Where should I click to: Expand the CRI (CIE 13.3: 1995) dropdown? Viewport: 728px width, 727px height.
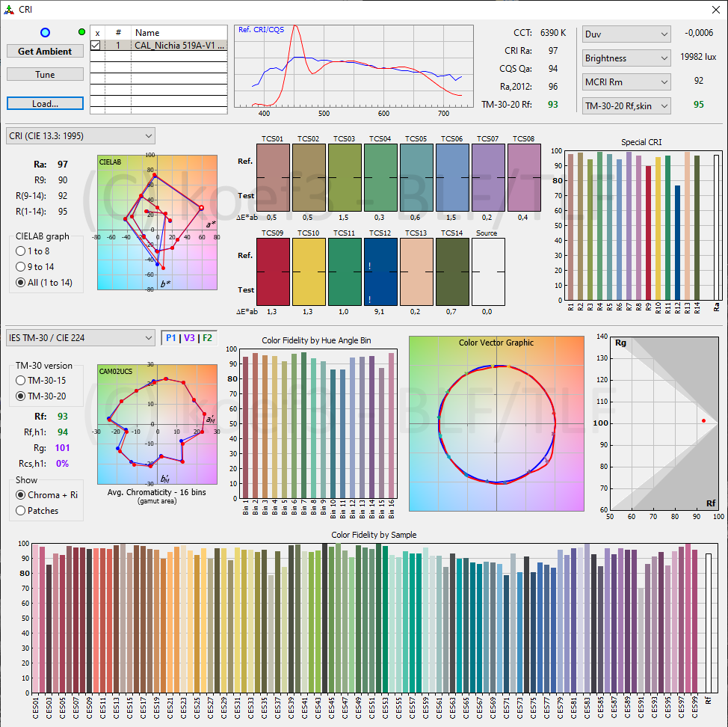click(81, 136)
